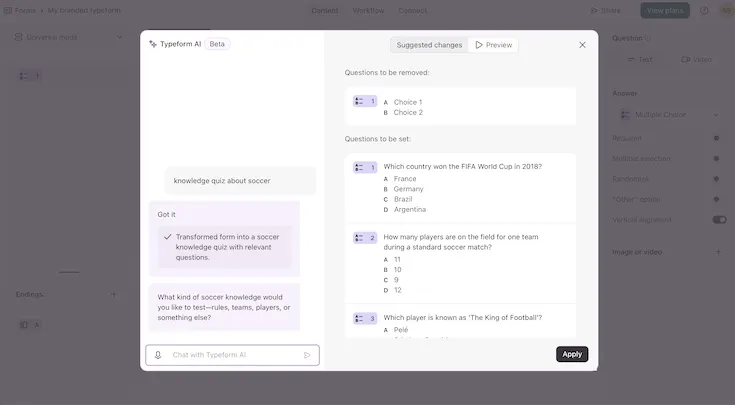This screenshot has width=735, height=405.
Task: Click the Share button in top bar
Action: [605, 10]
